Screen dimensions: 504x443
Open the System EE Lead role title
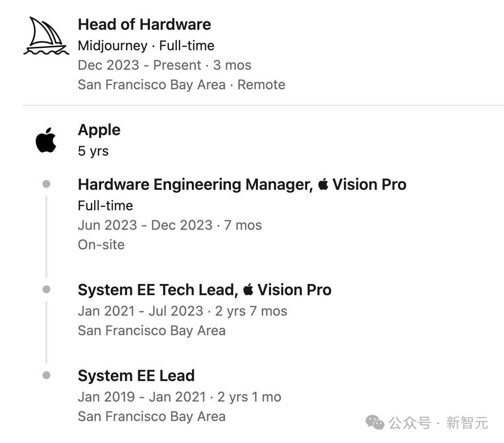(136, 376)
